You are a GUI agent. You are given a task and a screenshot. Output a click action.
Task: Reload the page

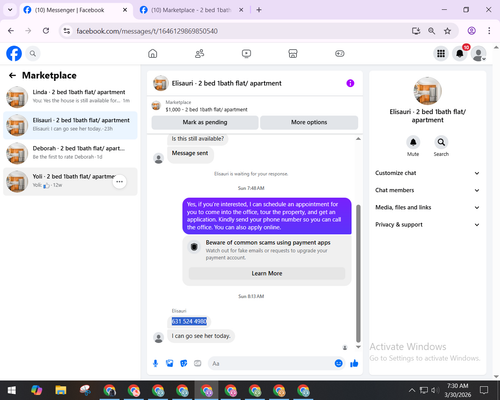pos(46,31)
